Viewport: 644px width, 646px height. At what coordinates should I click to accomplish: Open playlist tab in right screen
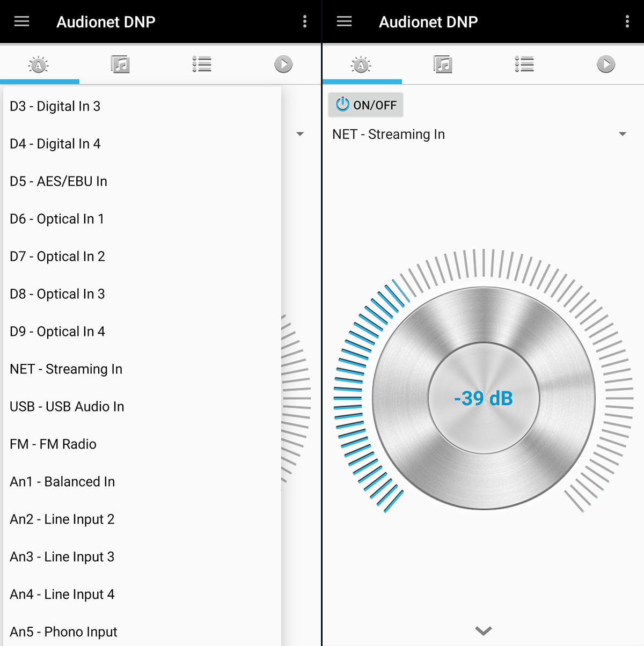point(524,64)
